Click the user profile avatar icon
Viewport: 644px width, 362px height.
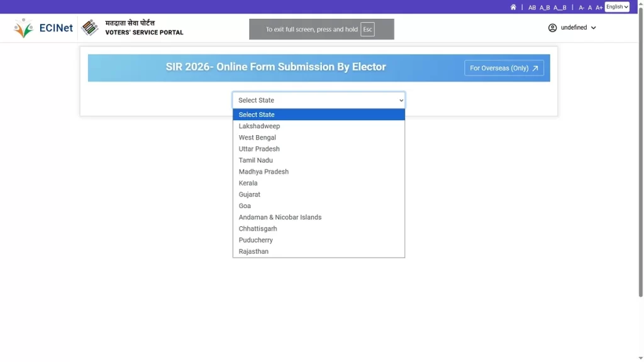point(552,28)
